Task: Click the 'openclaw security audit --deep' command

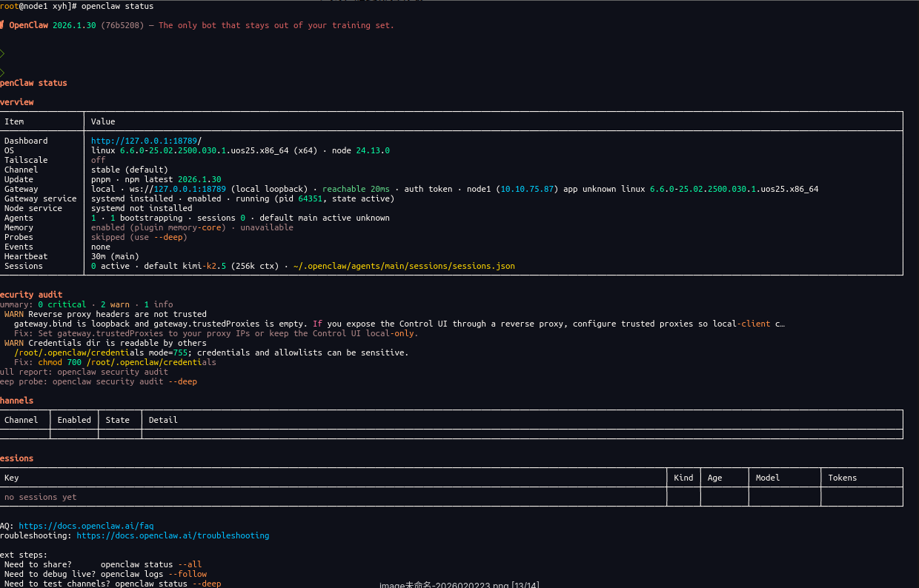Action: click(x=125, y=381)
